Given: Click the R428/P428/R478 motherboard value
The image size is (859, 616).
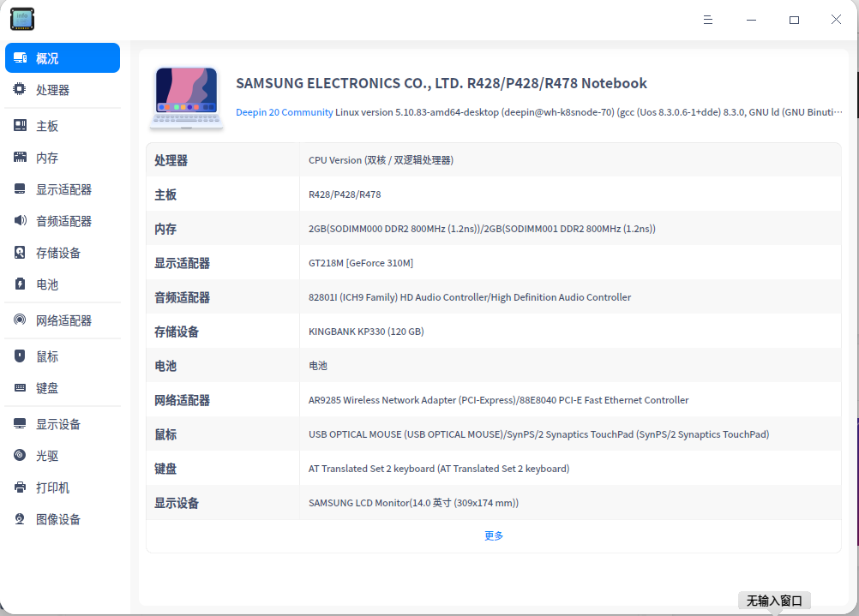Looking at the screenshot, I should coord(345,194).
